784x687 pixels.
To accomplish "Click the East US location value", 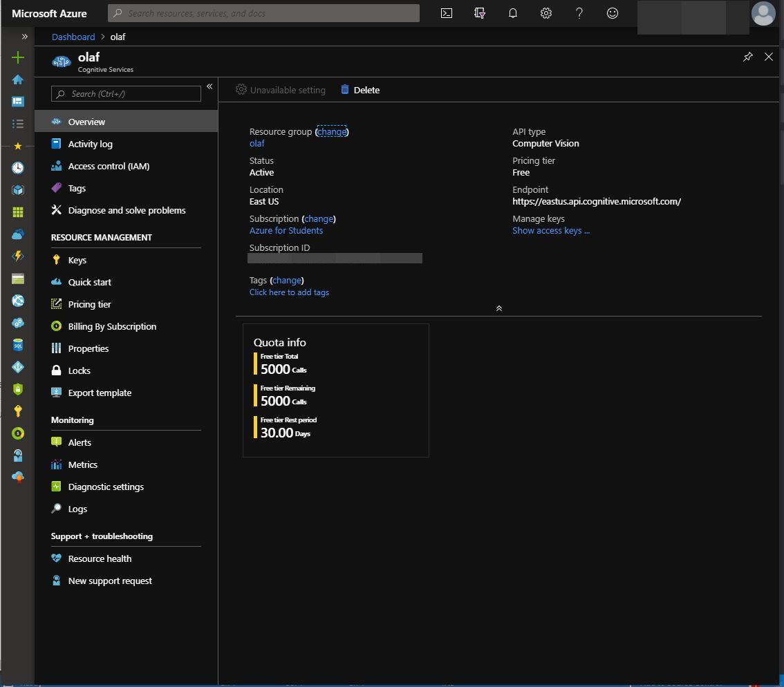I will point(264,202).
